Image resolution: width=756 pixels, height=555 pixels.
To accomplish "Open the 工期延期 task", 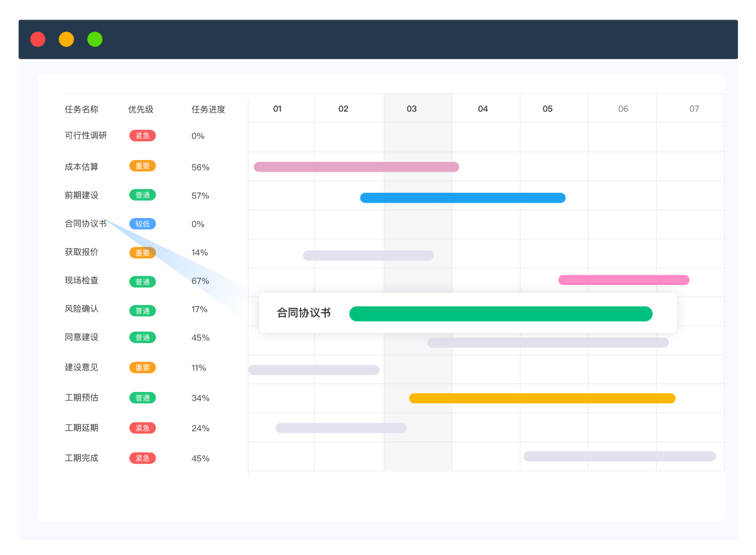I will pos(81,427).
